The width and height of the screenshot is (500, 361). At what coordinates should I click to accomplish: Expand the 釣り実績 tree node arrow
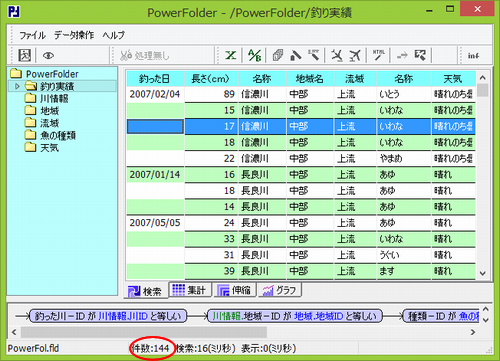pos(17,86)
